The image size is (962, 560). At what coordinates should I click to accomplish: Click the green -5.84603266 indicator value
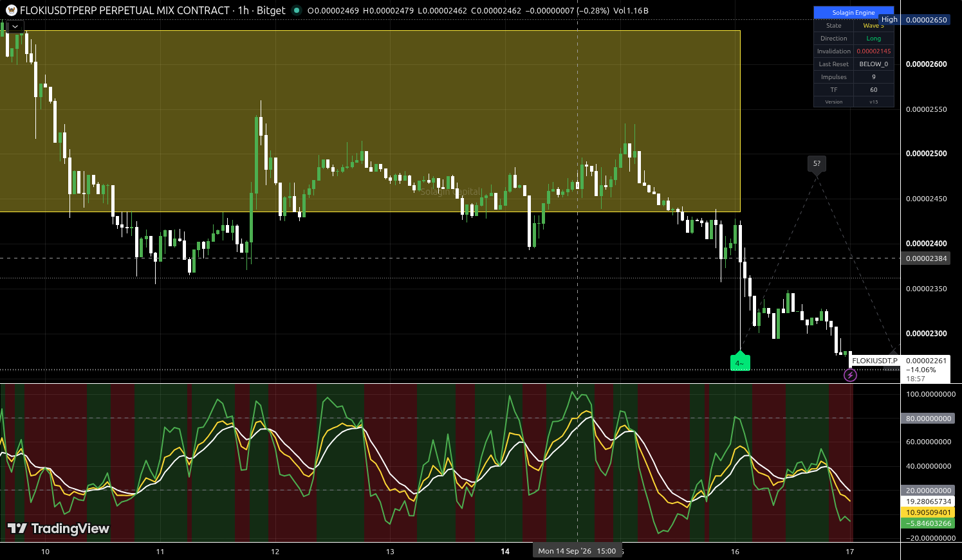pos(929,523)
